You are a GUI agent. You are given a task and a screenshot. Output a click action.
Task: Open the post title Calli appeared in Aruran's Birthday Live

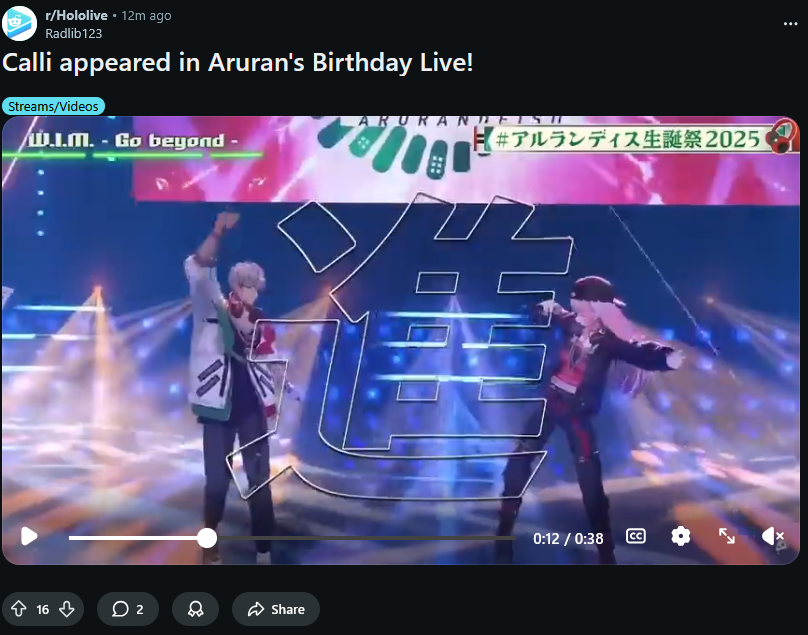click(x=238, y=63)
